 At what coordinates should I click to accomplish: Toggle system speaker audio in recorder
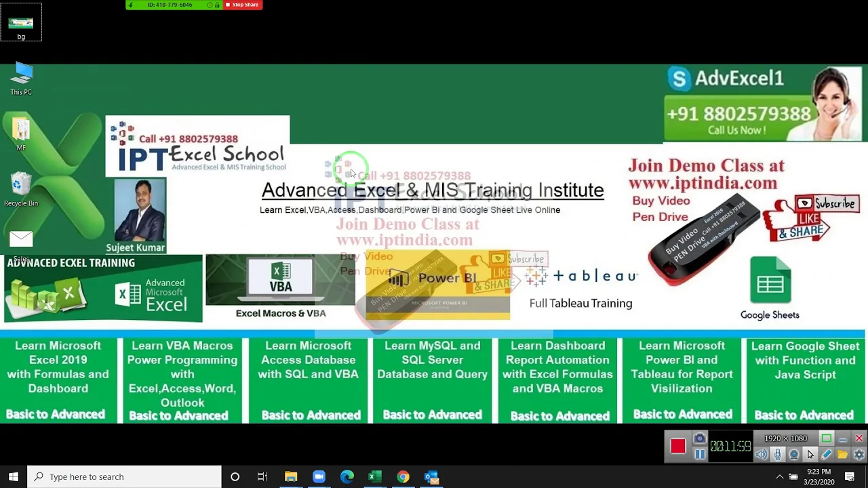(x=762, y=455)
